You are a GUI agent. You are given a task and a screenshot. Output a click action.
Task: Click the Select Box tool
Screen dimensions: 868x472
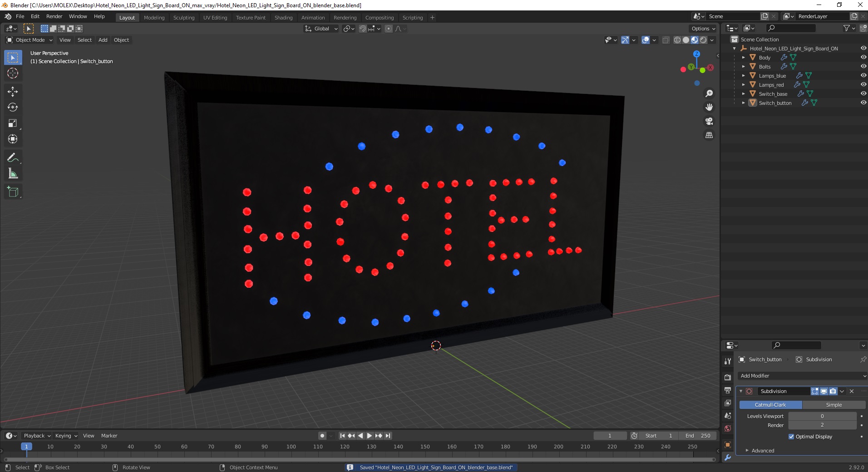[x=13, y=57]
